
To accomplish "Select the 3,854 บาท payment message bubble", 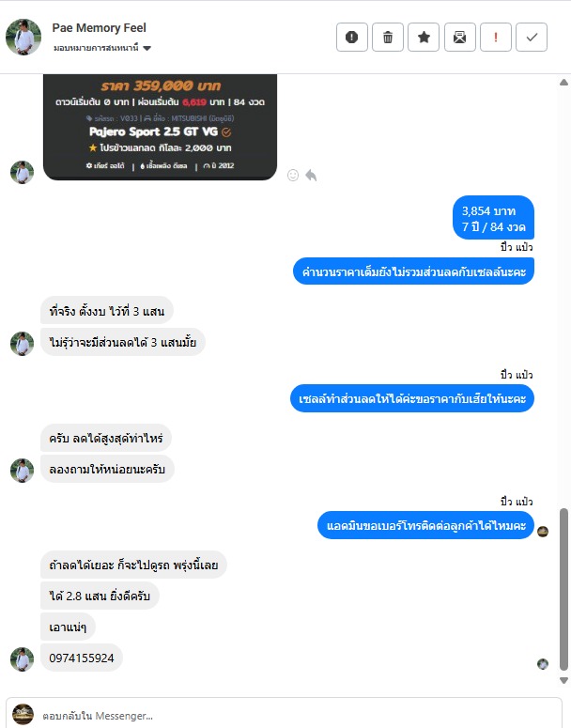I will pos(493,218).
